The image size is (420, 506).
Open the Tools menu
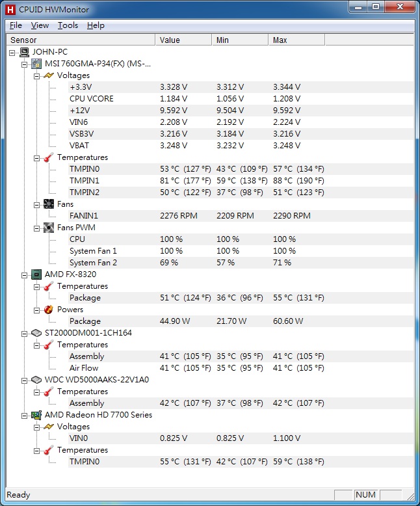tap(68, 25)
